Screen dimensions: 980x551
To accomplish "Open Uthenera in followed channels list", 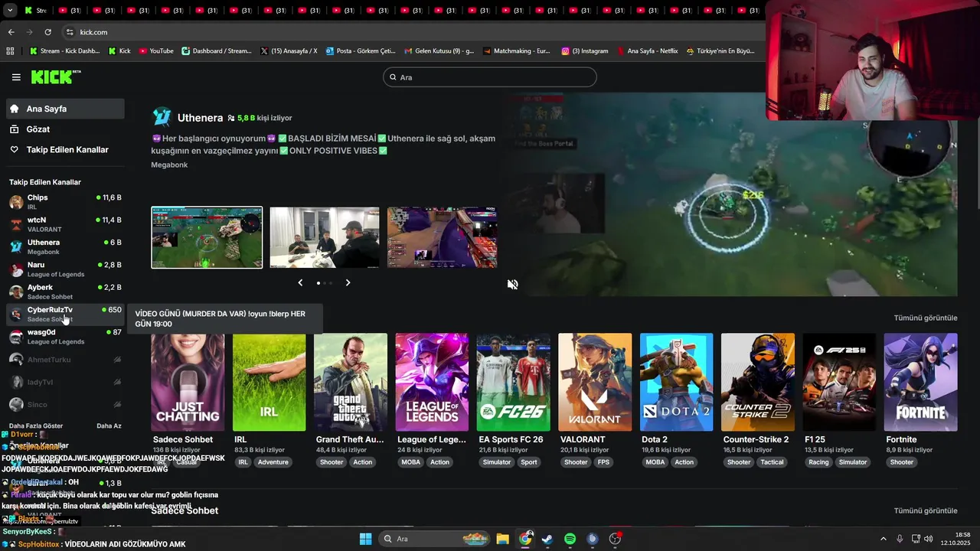I will (65, 246).
